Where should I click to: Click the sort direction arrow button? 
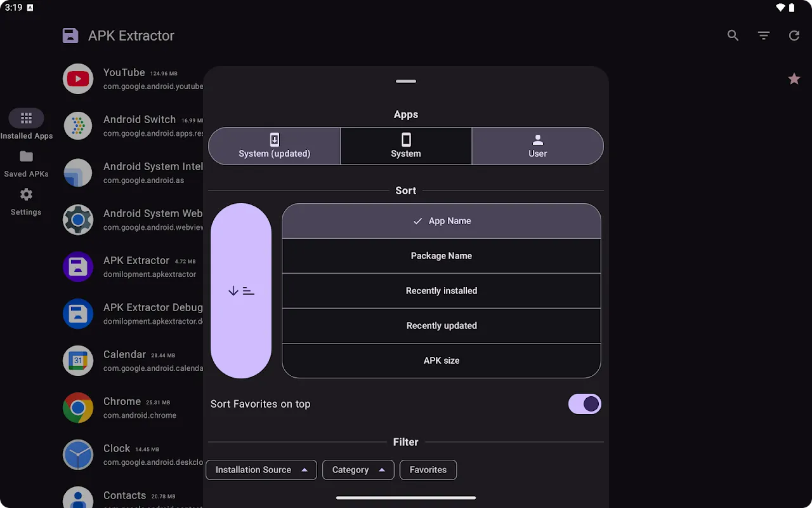241,290
